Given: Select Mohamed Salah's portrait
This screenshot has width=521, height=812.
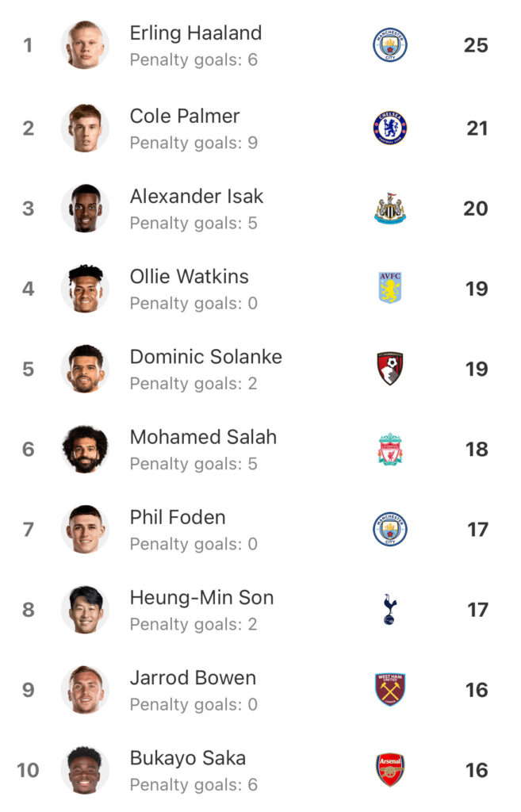Looking at the screenshot, I should point(85,449).
